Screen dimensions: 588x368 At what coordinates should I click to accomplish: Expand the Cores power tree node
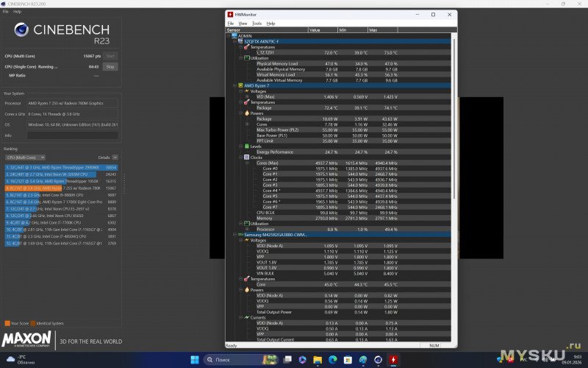[x=247, y=124]
